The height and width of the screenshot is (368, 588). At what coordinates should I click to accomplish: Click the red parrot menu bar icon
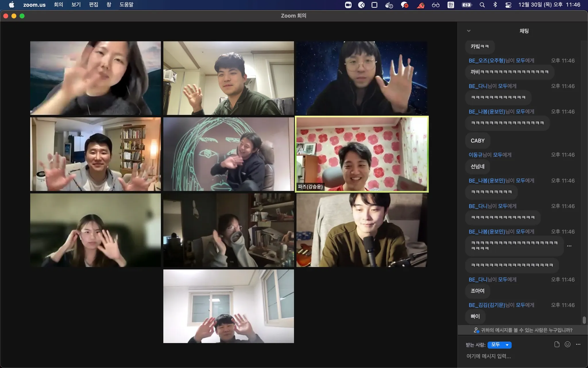tap(420, 5)
